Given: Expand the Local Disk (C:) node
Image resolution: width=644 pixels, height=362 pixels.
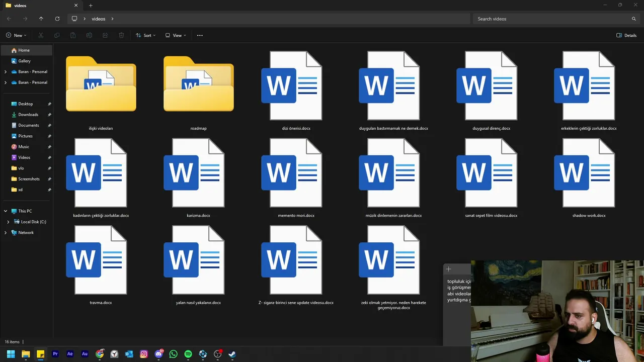Looking at the screenshot, I should point(8,222).
